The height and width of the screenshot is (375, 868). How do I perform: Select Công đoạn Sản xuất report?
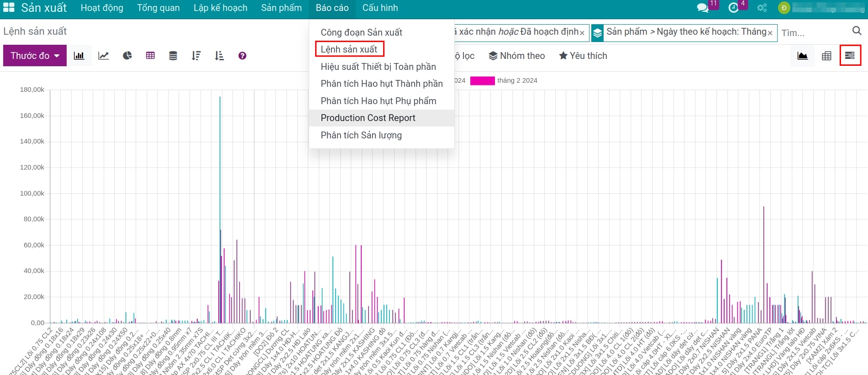click(x=381, y=32)
